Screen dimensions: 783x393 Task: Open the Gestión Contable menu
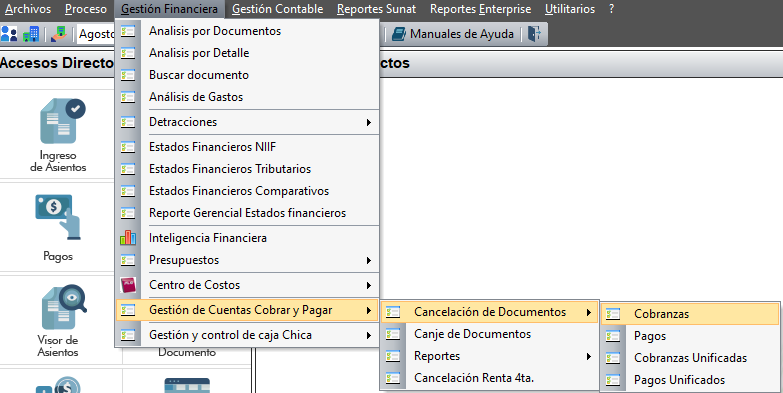pyautogui.click(x=277, y=9)
